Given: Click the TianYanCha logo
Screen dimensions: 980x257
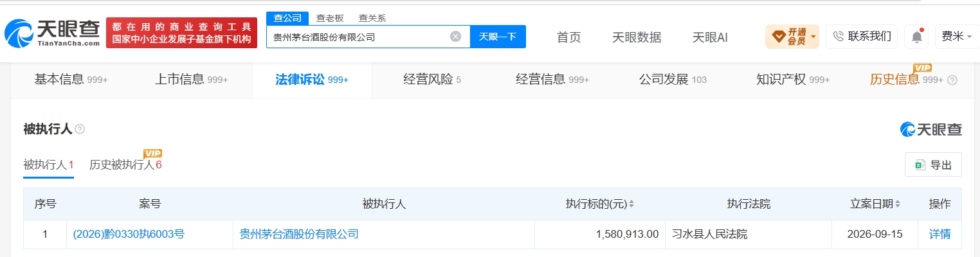Looking at the screenshot, I should click(52, 33).
